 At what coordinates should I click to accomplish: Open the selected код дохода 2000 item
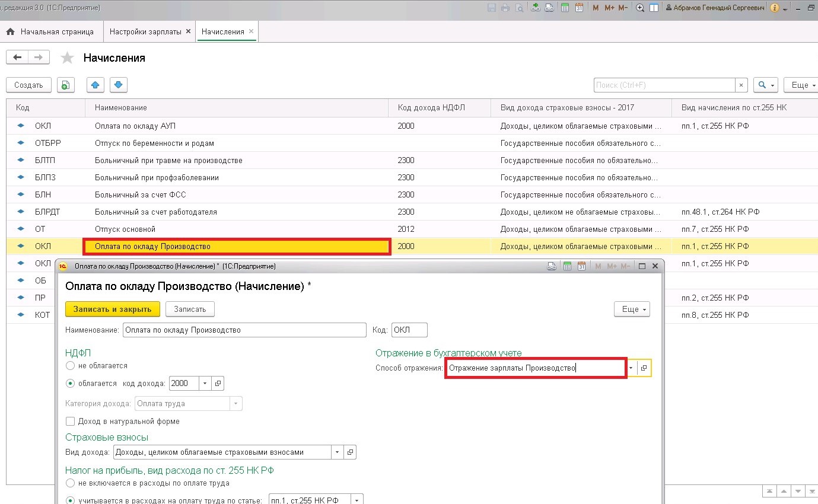218,384
